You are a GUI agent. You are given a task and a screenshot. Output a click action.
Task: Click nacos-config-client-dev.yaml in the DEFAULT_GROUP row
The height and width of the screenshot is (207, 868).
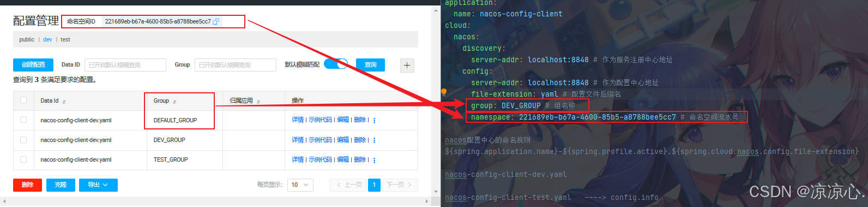coord(76,120)
